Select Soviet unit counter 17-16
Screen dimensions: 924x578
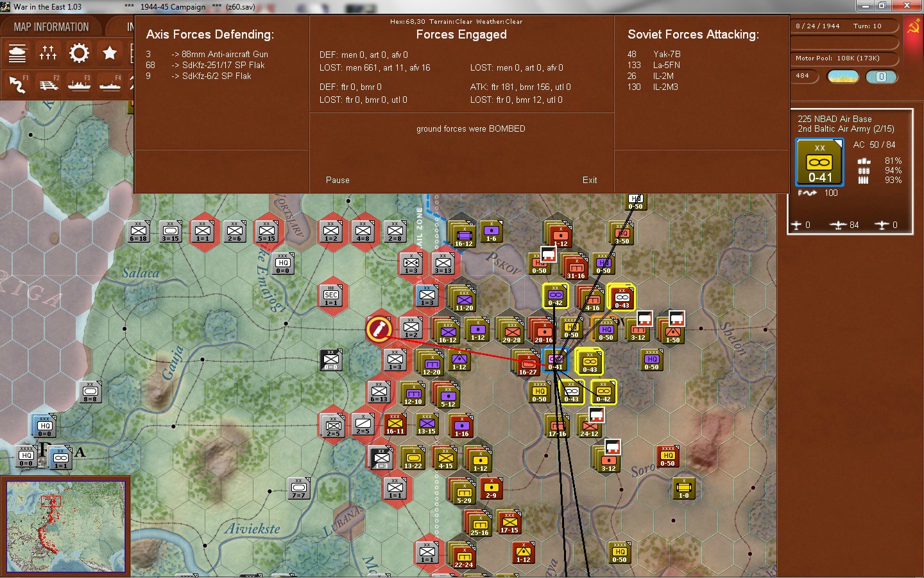(557, 426)
